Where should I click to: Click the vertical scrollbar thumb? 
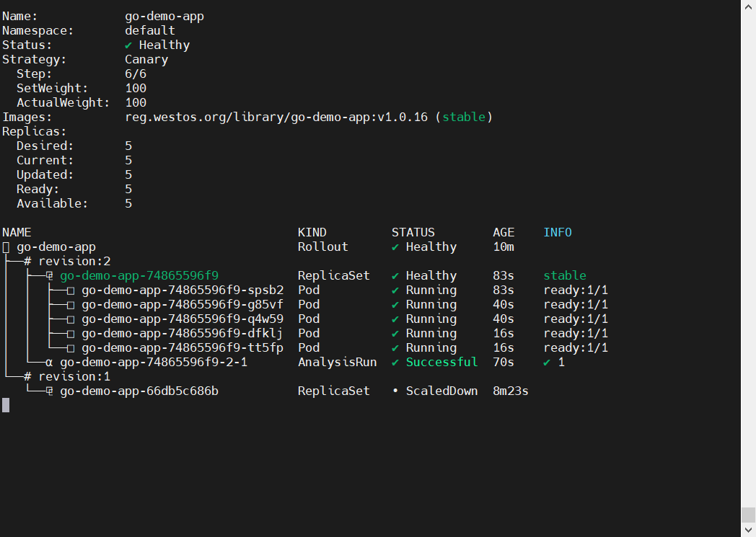click(748, 515)
